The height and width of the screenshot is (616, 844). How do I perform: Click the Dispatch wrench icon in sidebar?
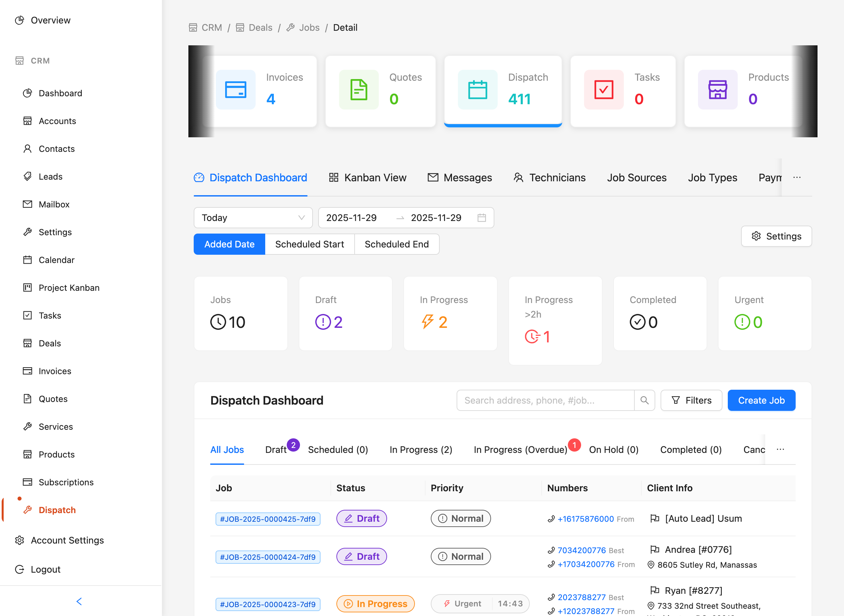27,510
